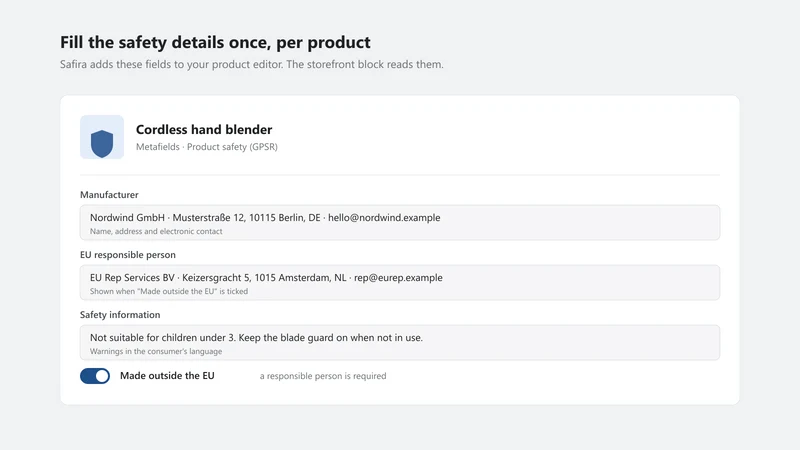Click the blue shield product icon
Viewport: 800px width, 450px height.
tap(102, 137)
